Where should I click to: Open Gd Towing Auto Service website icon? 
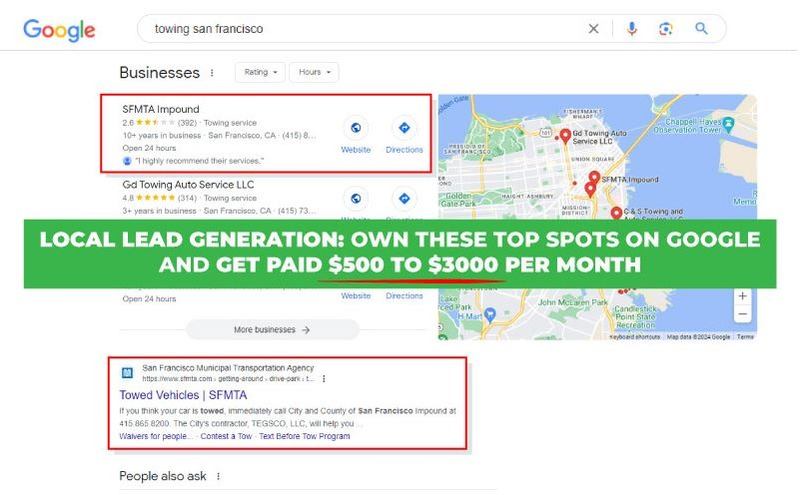coord(356,197)
